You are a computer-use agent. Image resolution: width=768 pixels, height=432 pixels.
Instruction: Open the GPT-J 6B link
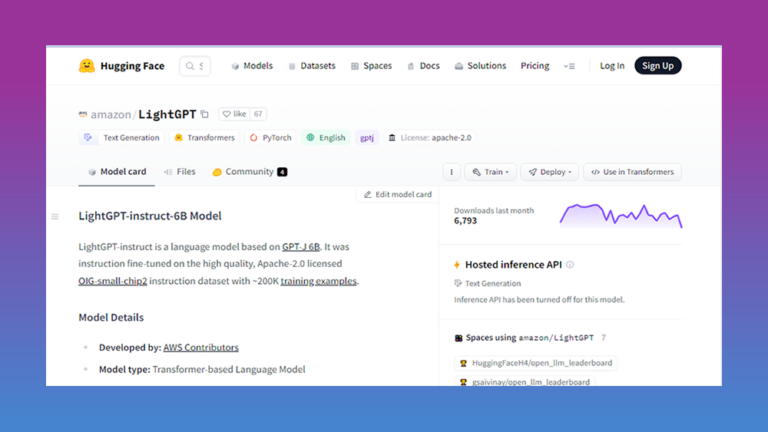click(x=301, y=247)
